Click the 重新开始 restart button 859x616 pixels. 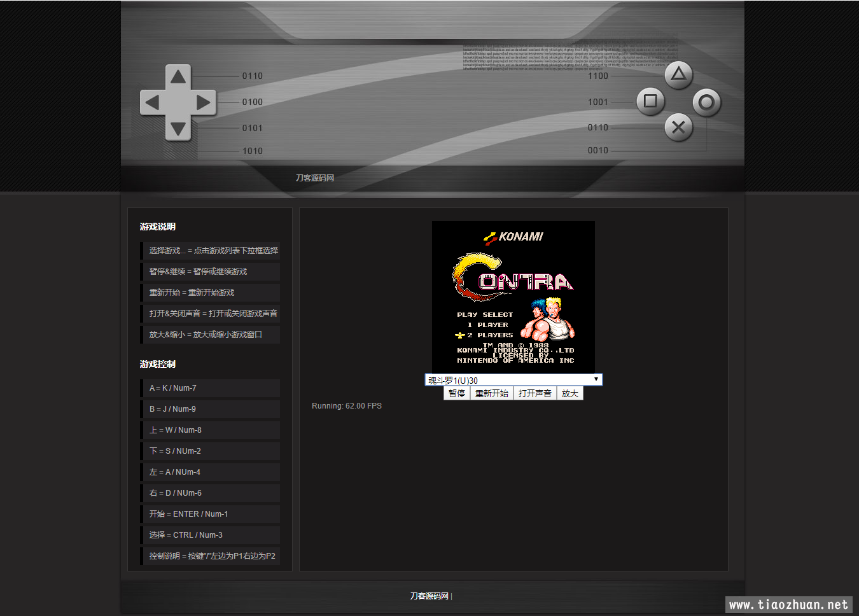[492, 393]
